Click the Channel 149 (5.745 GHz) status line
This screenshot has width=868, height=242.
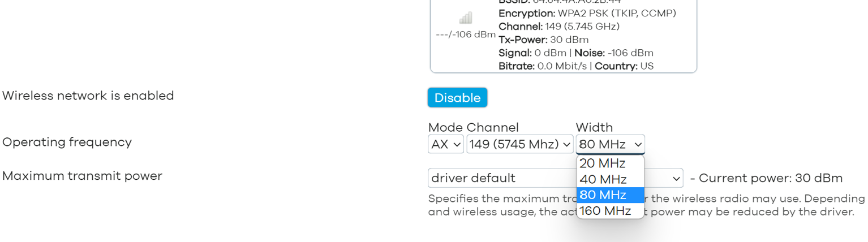pyautogui.click(x=558, y=27)
